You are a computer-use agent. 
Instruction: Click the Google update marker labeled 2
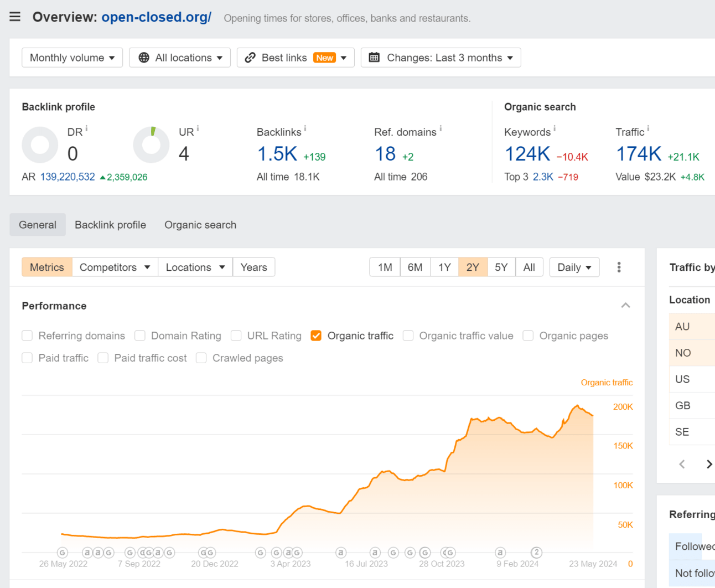click(x=536, y=552)
